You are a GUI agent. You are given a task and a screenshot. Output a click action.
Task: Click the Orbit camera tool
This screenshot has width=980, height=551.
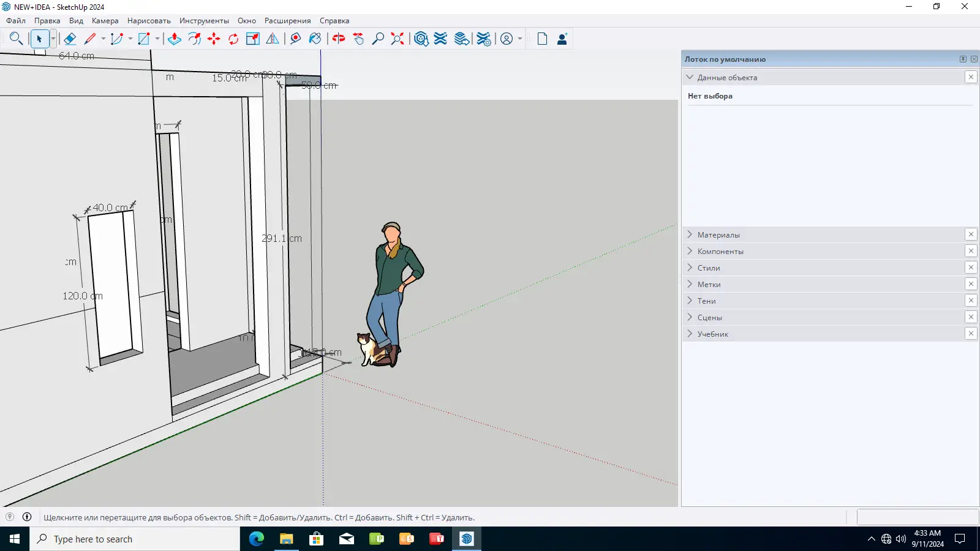tap(339, 39)
